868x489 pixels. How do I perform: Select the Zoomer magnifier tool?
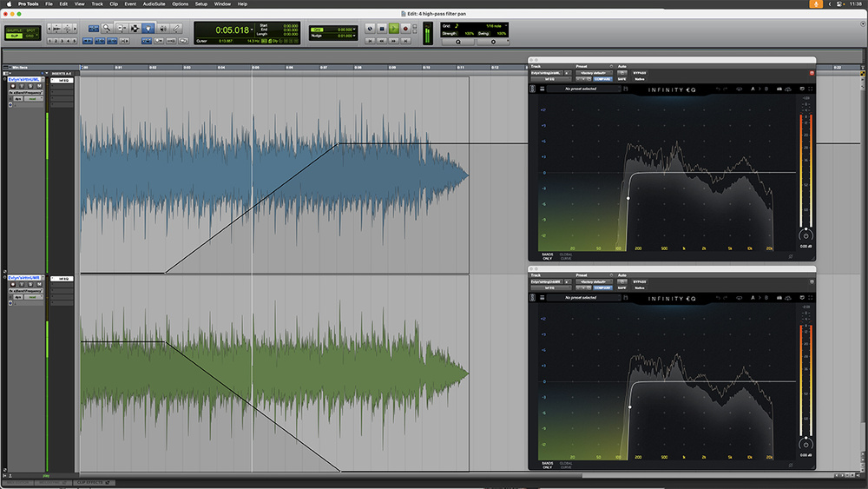(x=107, y=28)
